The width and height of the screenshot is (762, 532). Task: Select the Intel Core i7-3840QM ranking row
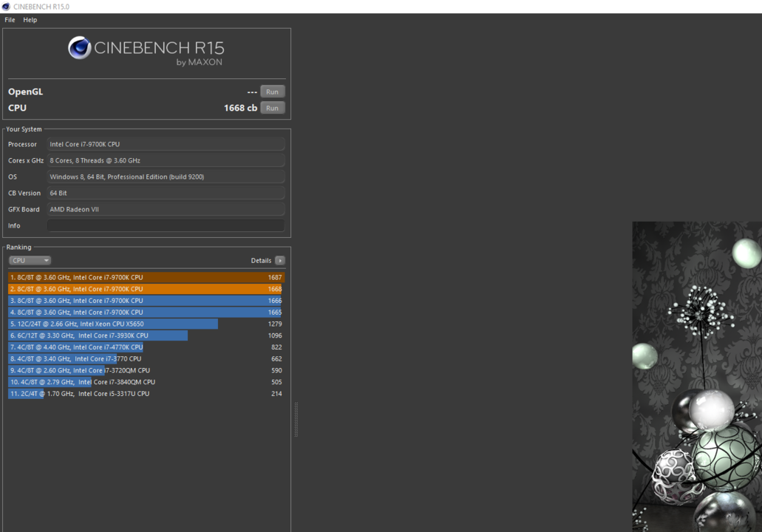pyautogui.click(x=146, y=382)
